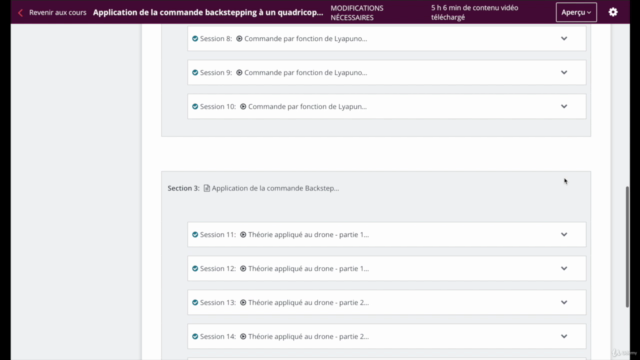Select Session 12 Théorie appliqué au drone title
The width and height of the screenshot is (640, 360).
point(308,269)
